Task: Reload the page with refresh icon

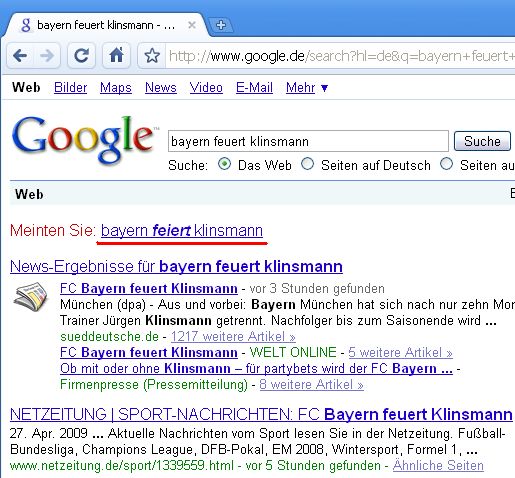Action: pyautogui.click(x=81, y=55)
